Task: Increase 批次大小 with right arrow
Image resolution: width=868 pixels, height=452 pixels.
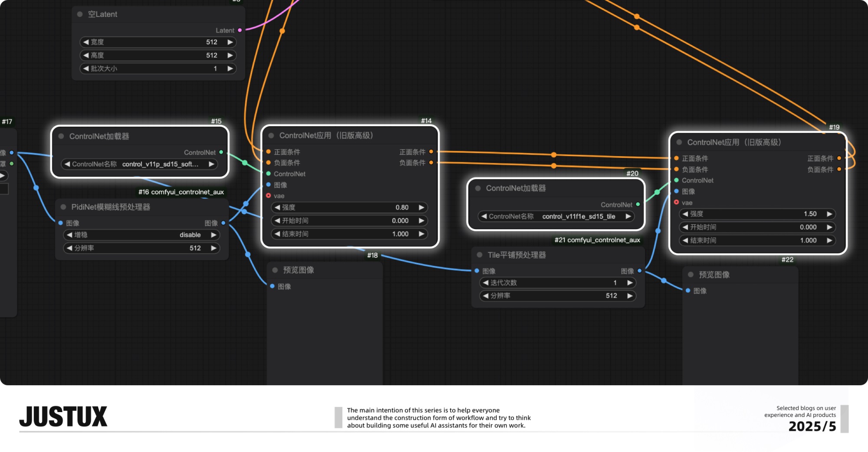Action: (230, 69)
